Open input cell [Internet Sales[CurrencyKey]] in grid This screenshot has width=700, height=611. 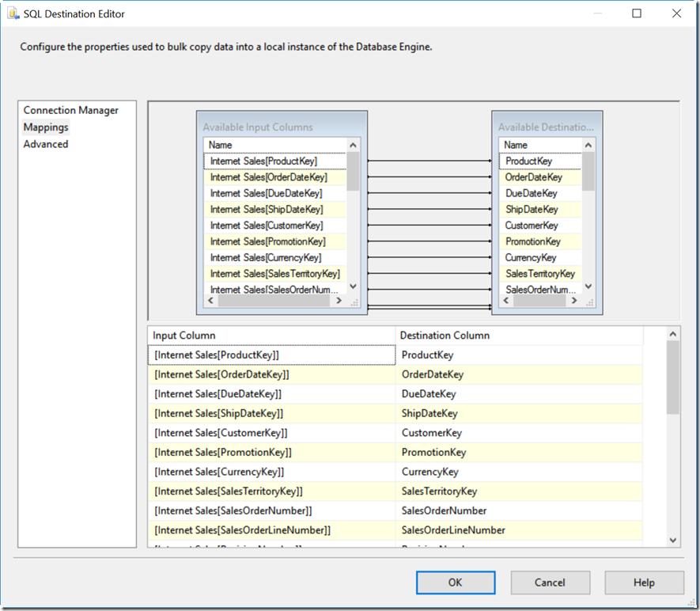271,472
